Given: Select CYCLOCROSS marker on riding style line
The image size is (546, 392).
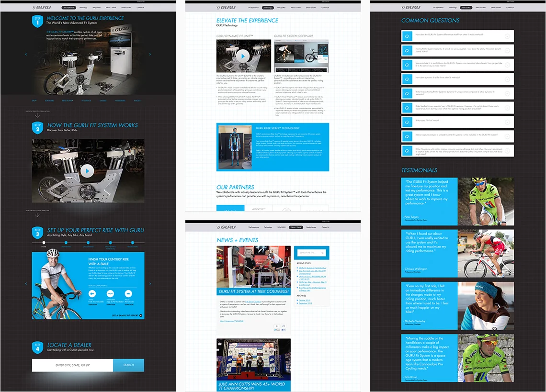Looking at the screenshot, I should click(88, 243).
